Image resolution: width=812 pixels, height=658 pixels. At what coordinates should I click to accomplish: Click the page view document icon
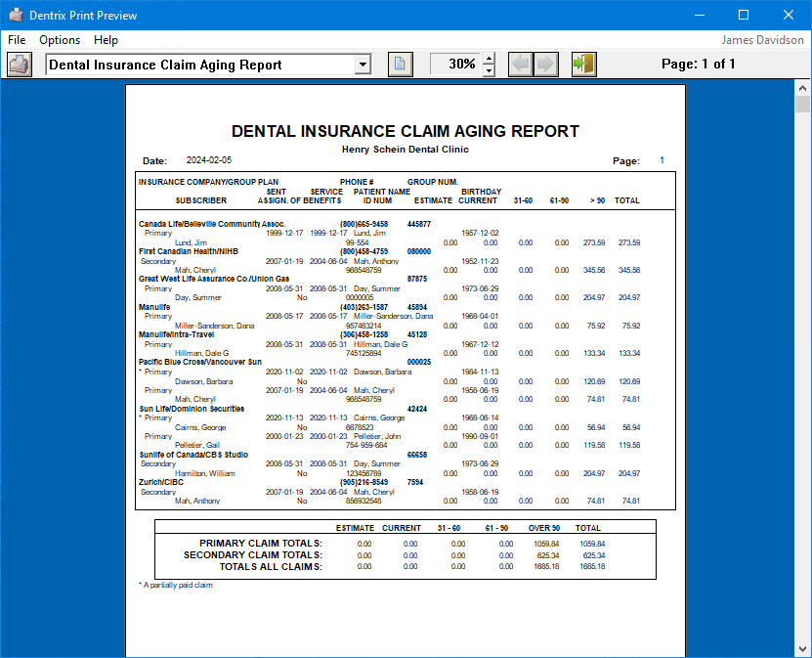pyautogui.click(x=400, y=65)
